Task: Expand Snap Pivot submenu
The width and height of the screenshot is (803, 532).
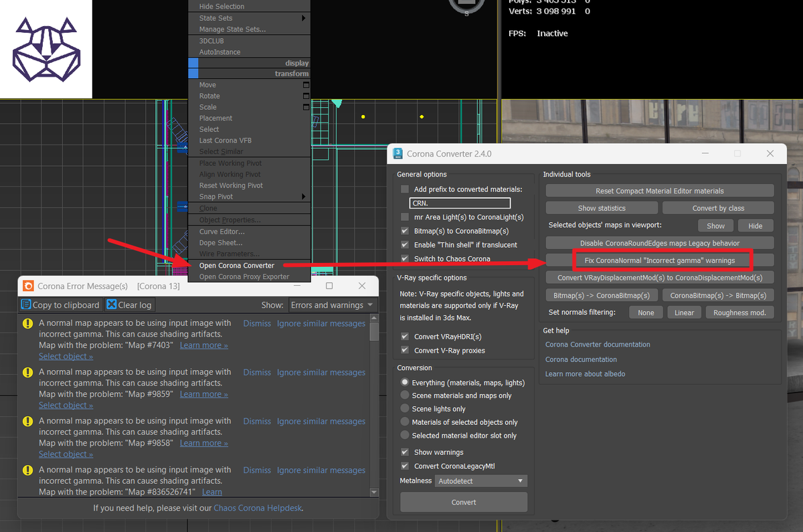Action: pos(303,197)
